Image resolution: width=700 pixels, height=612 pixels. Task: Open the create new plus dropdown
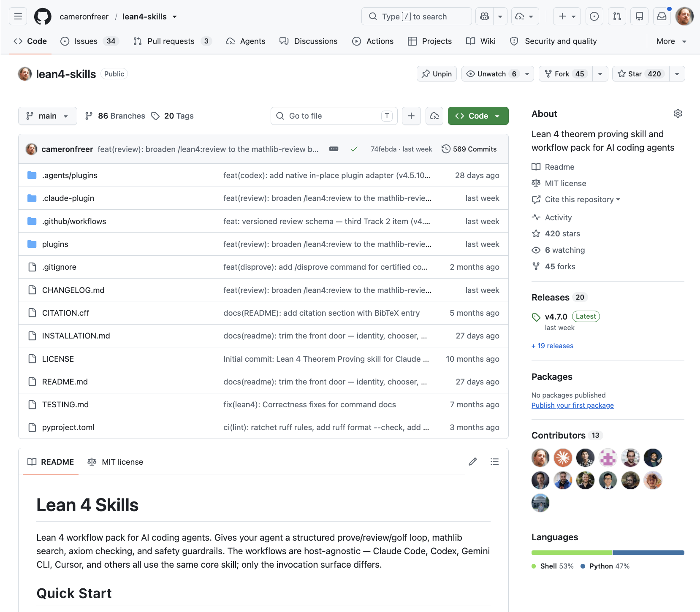coord(567,16)
